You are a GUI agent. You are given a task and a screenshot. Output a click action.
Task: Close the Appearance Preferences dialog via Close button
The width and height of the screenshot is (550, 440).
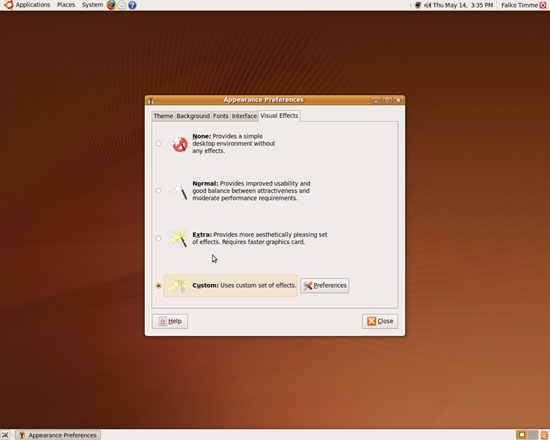[x=380, y=321]
